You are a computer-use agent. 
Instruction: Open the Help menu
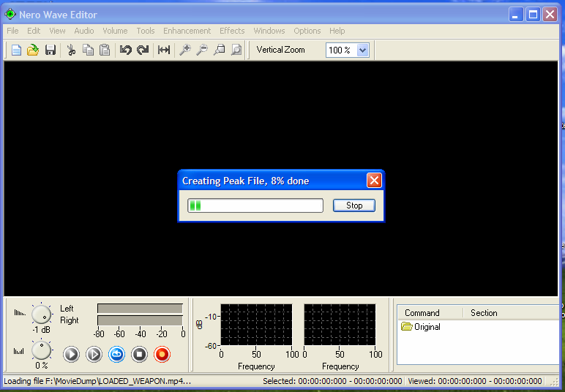click(x=337, y=31)
